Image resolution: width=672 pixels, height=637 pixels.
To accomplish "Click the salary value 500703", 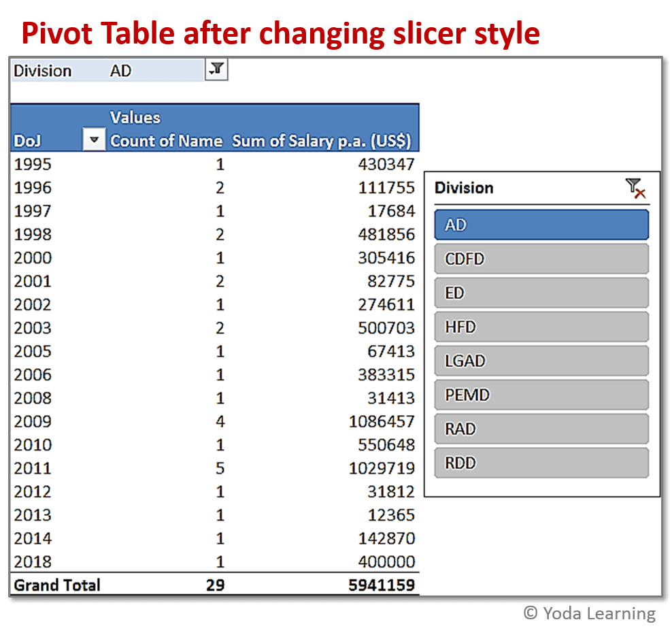I will (386, 328).
